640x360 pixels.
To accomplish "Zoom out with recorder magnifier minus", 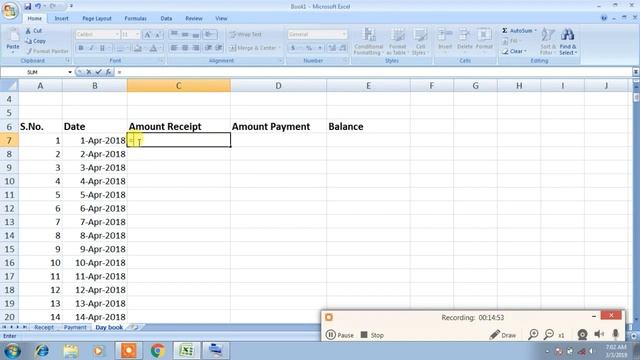I will pyautogui.click(x=549, y=335).
